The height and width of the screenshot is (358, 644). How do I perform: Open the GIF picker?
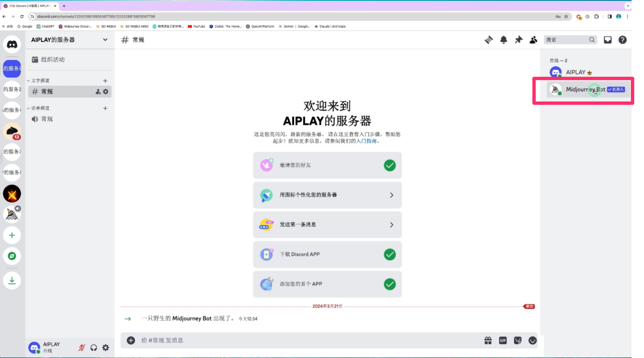(x=503, y=340)
